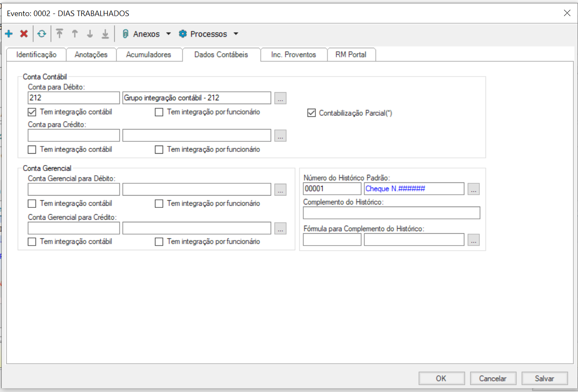The image size is (578, 392).
Task: Switch to the Anotações tab
Action: [91, 55]
